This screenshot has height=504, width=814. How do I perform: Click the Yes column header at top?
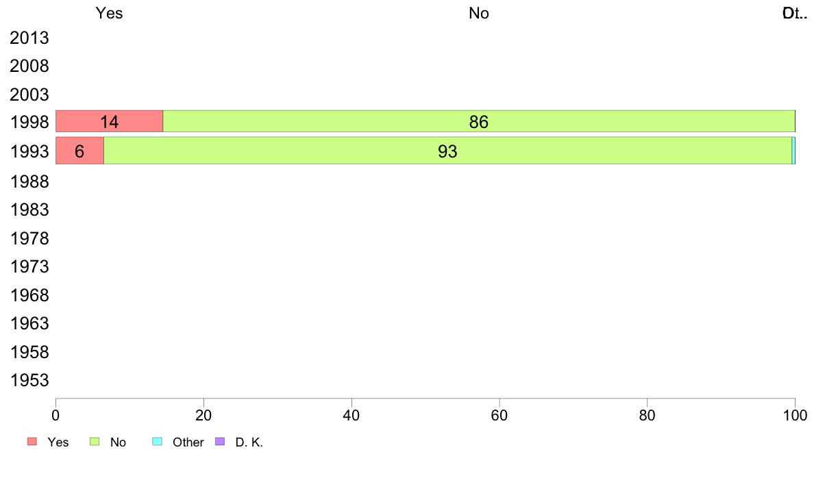tap(110, 13)
